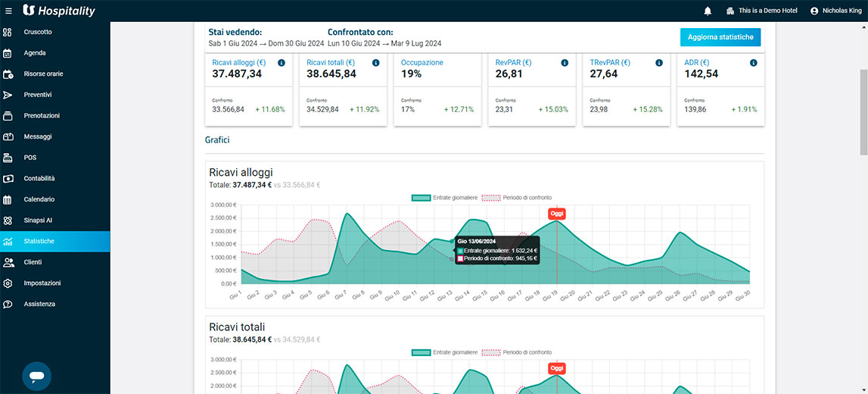Click +11.68% comparison percentage
This screenshot has height=394, width=868.
pyautogui.click(x=270, y=110)
